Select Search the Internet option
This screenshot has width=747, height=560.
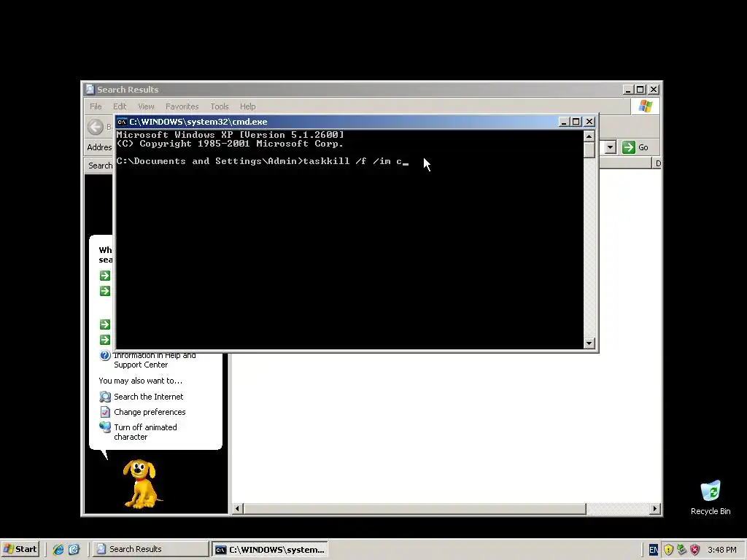pos(148,397)
